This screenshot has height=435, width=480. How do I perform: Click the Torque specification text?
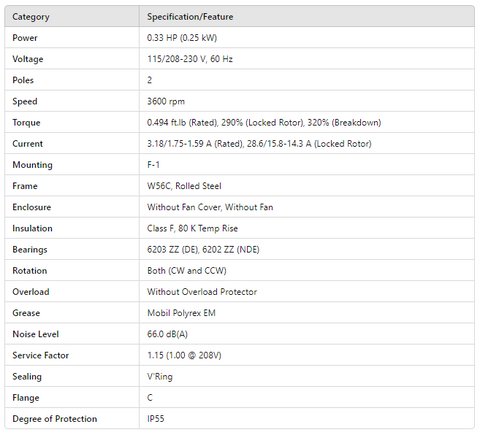264,122
